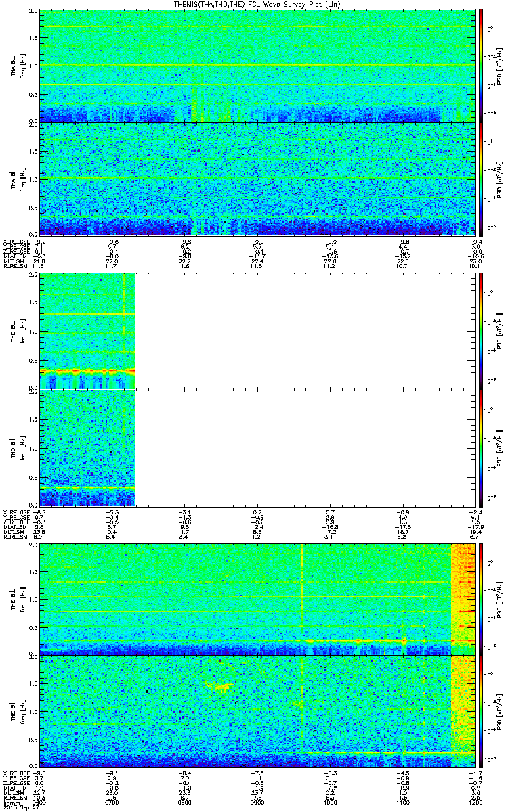Click the 1000 time tick label
This screenshot has width=508, height=812.
click(x=330, y=802)
